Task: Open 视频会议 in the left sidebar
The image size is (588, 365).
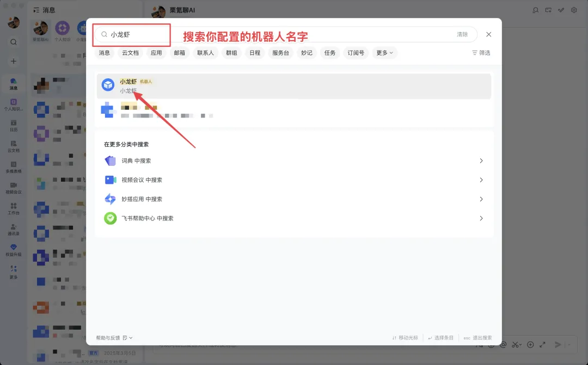Action: pos(14,188)
